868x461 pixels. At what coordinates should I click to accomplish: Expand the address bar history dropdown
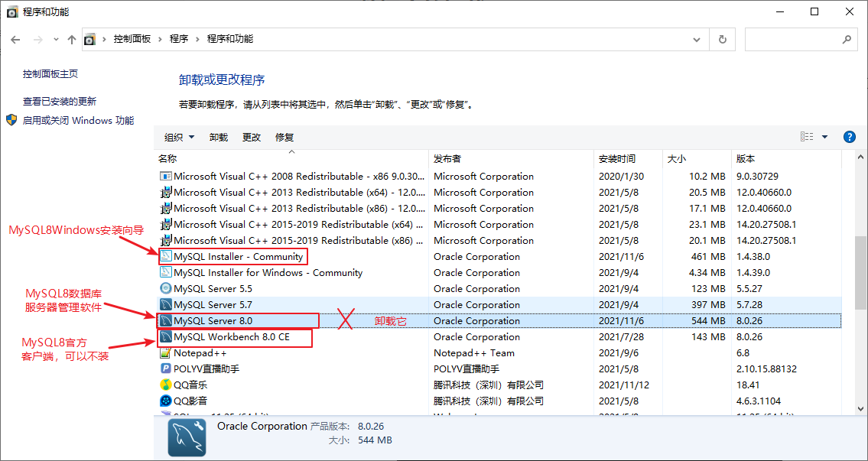[x=697, y=39]
